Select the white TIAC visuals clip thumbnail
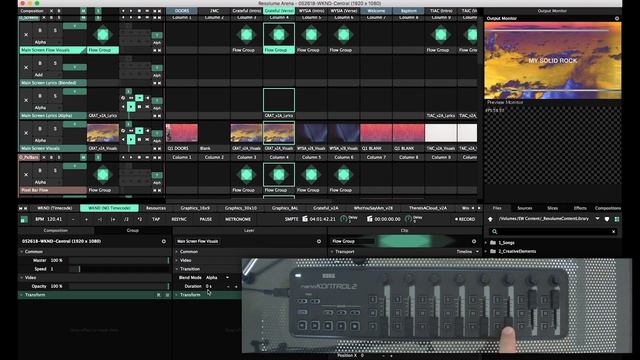This screenshot has width=640, height=360. click(x=441, y=133)
